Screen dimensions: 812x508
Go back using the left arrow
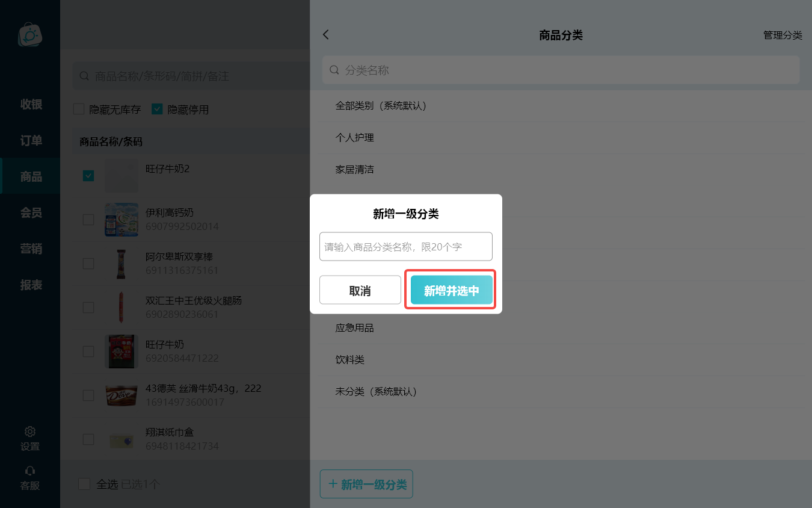coord(326,35)
